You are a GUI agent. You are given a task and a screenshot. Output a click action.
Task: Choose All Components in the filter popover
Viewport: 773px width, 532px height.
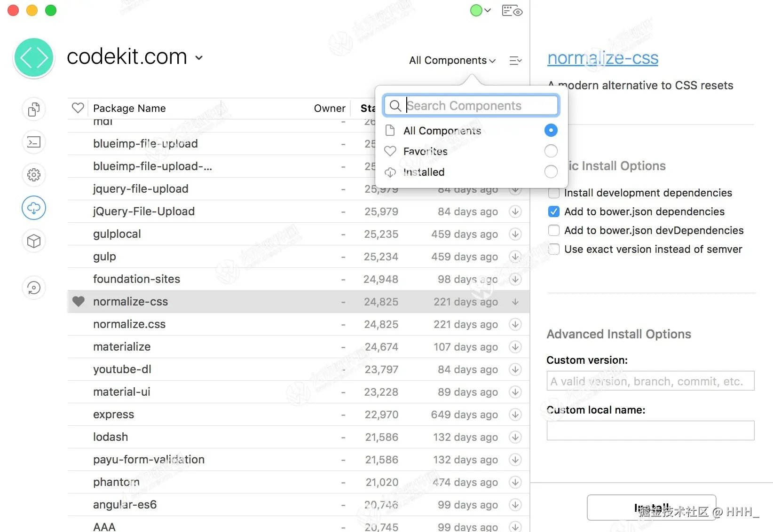pyautogui.click(x=442, y=131)
